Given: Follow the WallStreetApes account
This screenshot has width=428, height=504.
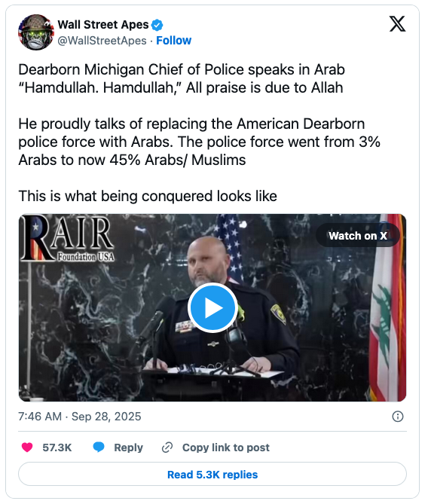Looking at the screenshot, I should click(173, 41).
